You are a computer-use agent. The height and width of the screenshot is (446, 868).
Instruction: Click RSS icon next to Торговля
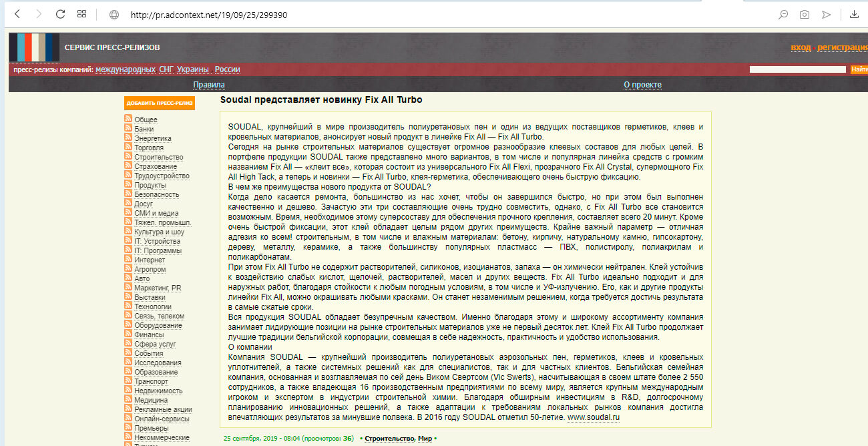click(128, 148)
